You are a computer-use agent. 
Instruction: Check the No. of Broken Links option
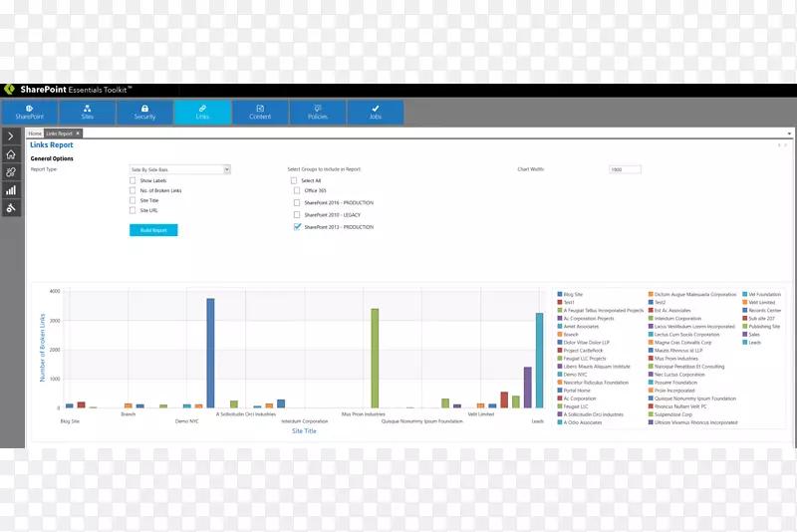click(133, 190)
